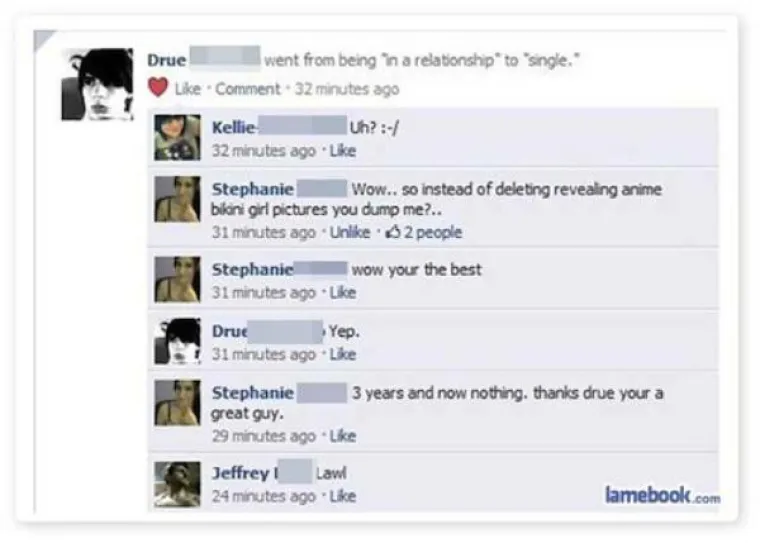Like Kellie's 'Uh?' comment
Viewport: 760px width, 543px height.
pos(343,151)
